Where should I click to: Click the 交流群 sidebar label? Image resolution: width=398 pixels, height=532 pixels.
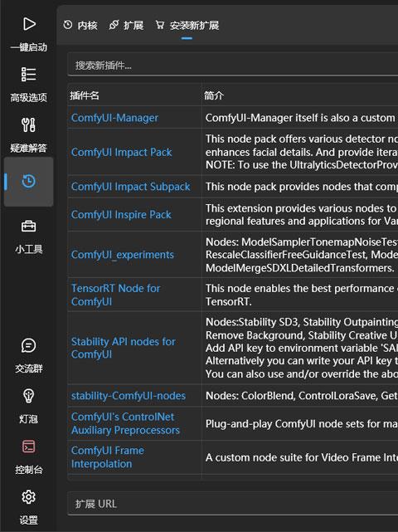(x=28, y=368)
